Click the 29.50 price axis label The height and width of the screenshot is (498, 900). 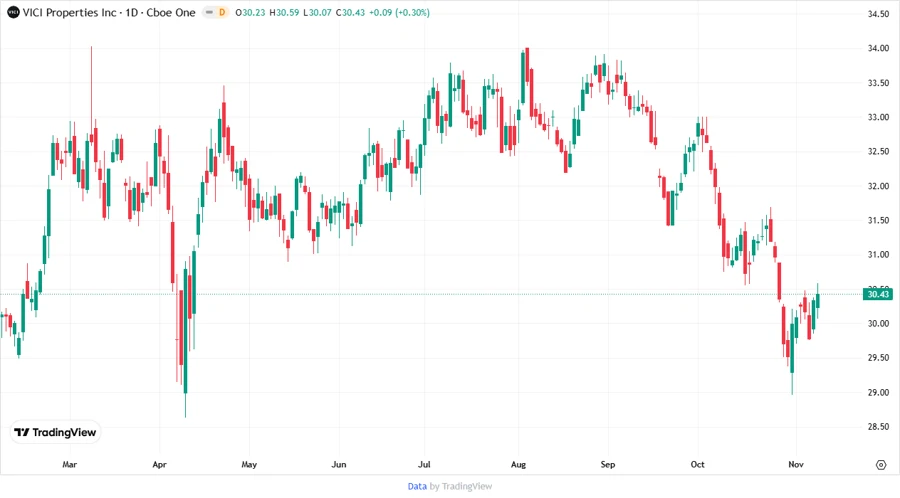point(878,358)
